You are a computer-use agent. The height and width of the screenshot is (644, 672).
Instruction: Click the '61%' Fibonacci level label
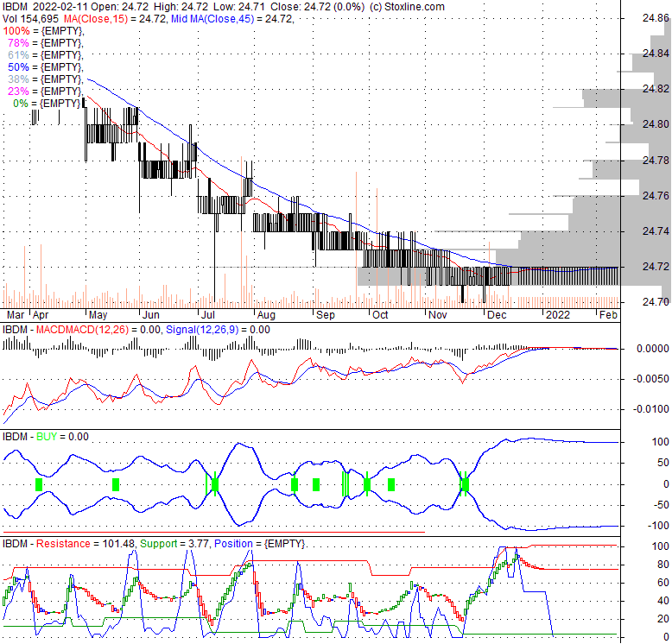[x=18, y=54]
